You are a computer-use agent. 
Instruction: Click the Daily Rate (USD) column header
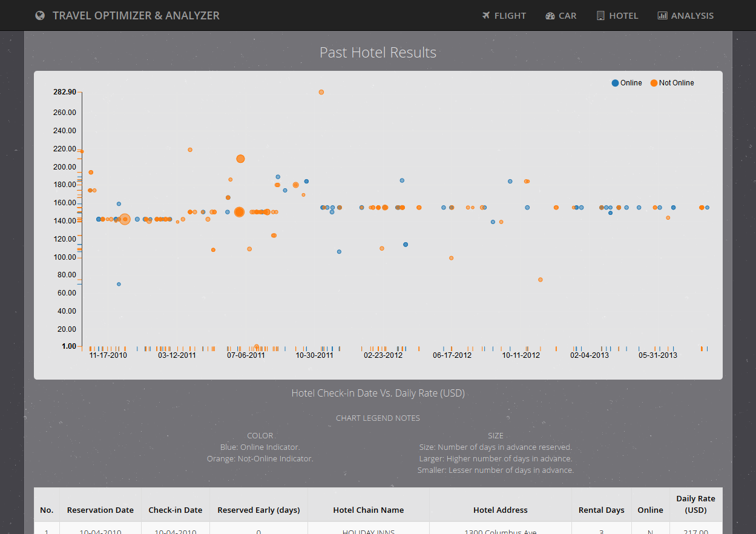[x=696, y=504]
